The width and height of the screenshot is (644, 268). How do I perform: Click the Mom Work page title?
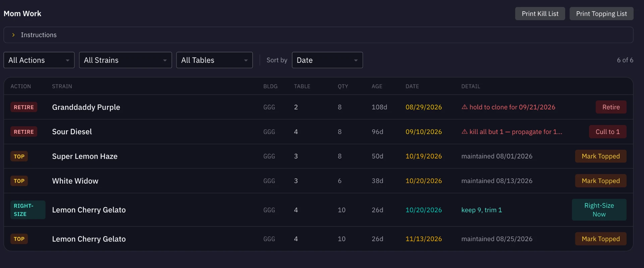[x=22, y=14]
